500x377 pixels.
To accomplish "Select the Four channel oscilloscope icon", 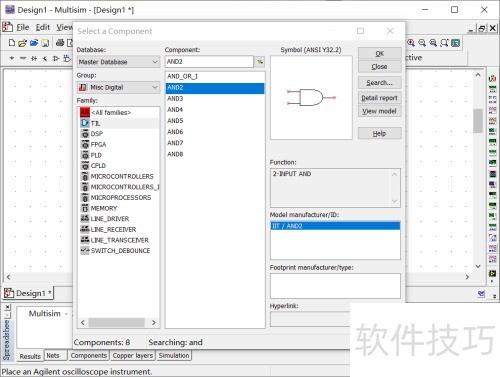I will point(492,120).
